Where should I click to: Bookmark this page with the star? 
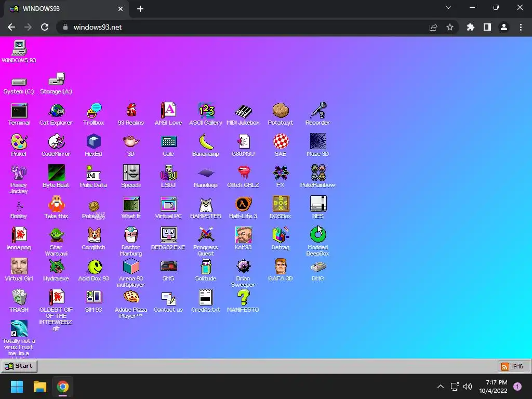450,27
